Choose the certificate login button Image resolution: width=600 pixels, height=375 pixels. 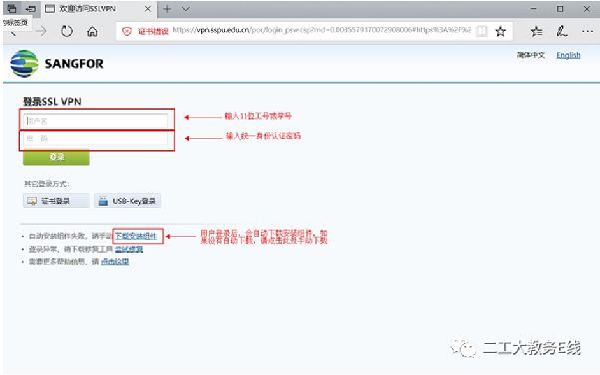point(56,201)
